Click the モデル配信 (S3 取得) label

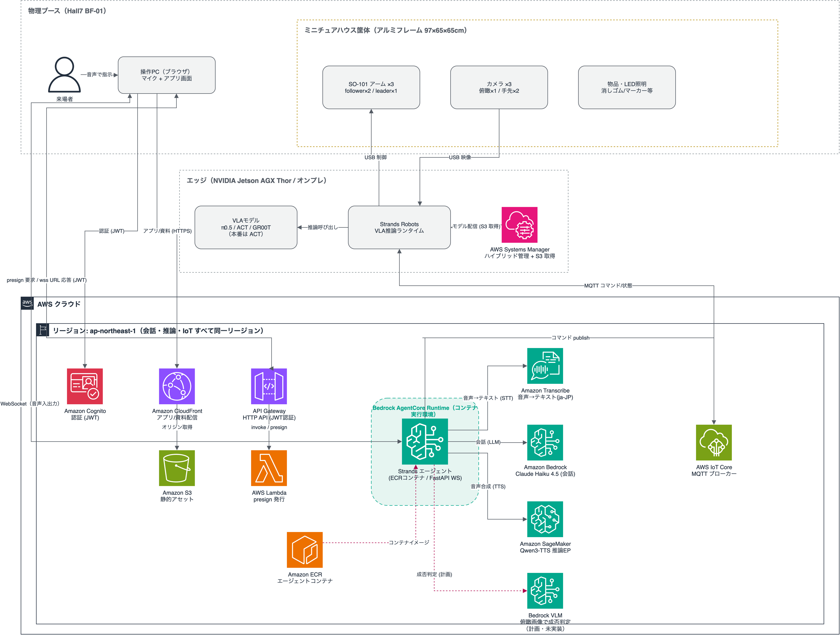[x=476, y=226]
